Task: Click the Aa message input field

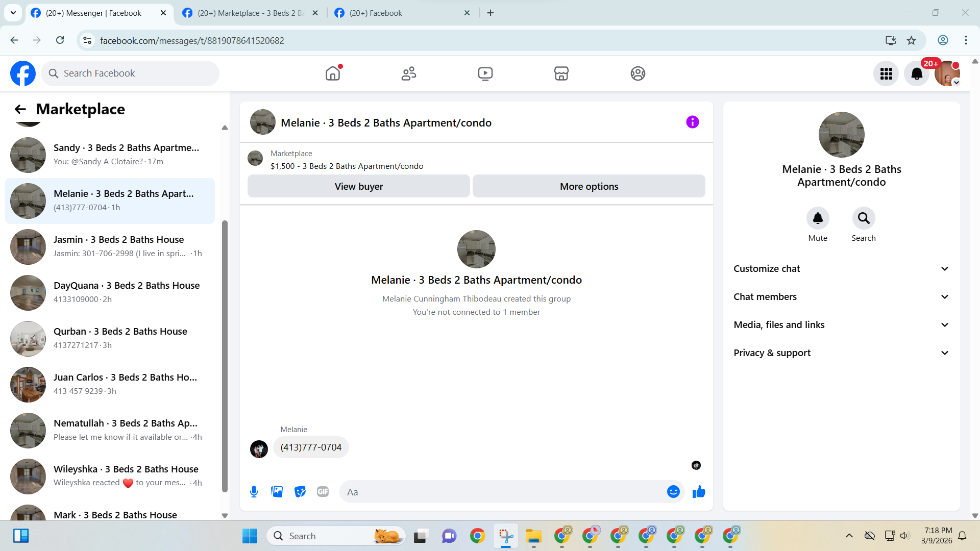Action: 503,492
